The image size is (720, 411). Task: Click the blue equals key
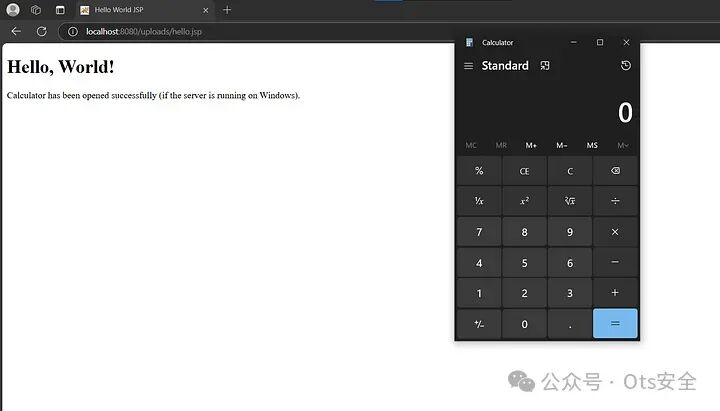(615, 323)
